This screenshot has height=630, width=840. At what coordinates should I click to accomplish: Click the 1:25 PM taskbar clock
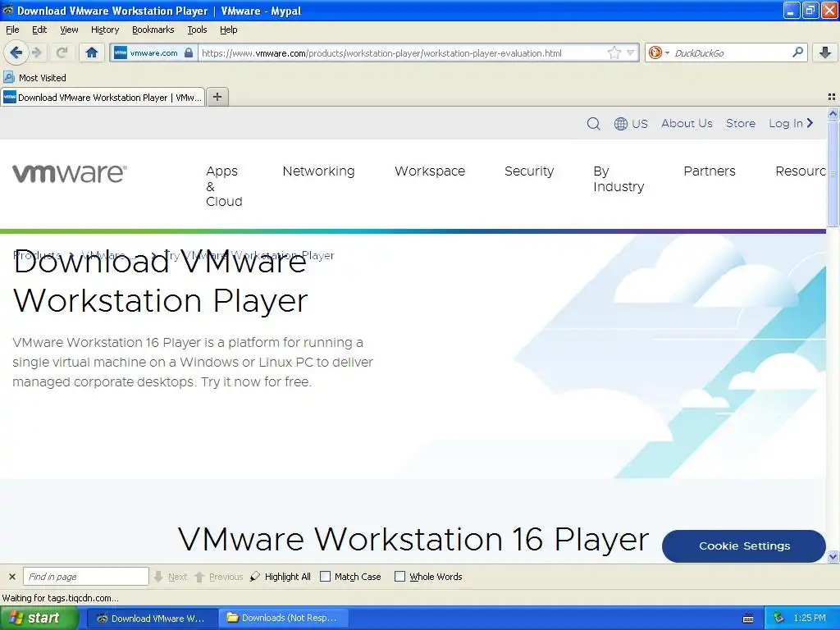coord(810,619)
